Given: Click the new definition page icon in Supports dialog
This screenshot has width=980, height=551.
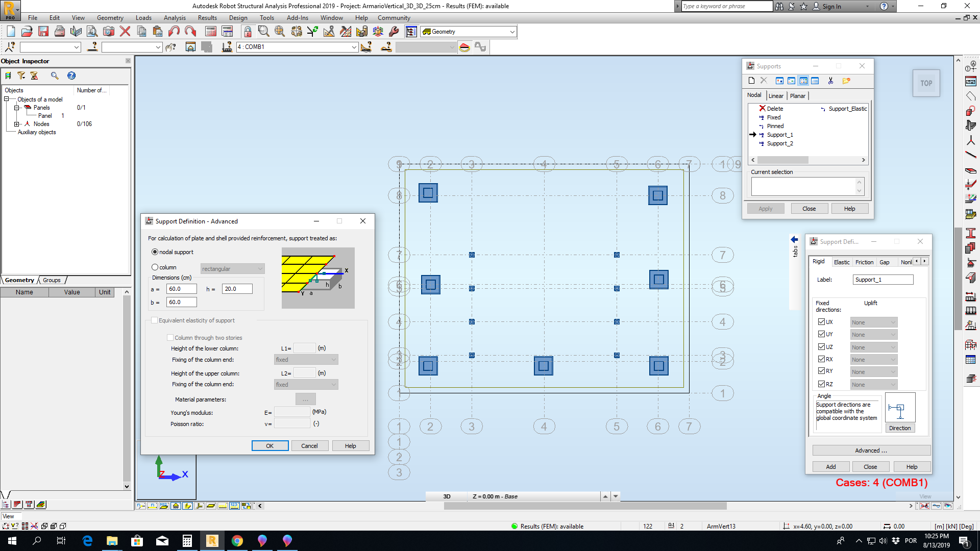Looking at the screenshot, I should [x=751, y=81].
